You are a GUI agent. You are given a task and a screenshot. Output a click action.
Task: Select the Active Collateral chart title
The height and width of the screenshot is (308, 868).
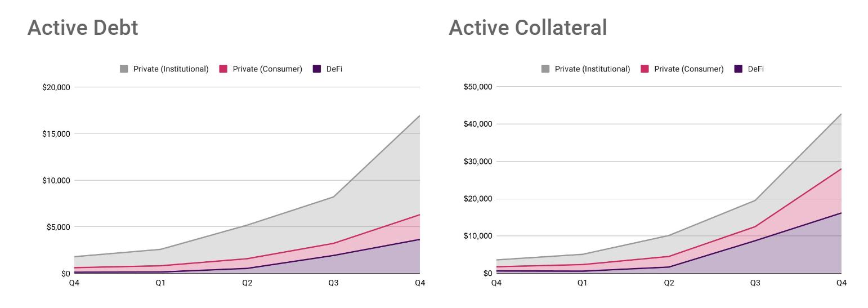527,28
